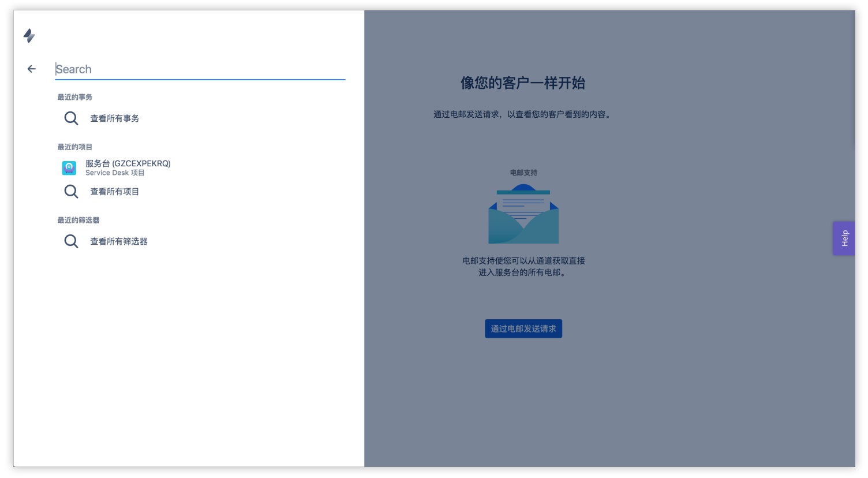This screenshot has width=868, height=478.
Task: Open the purple Help side tab
Action: pyautogui.click(x=844, y=238)
